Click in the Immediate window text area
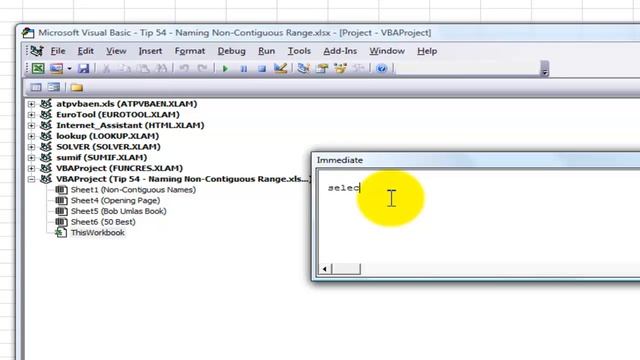The height and width of the screenshot is (360, 640). coord(478,216)
